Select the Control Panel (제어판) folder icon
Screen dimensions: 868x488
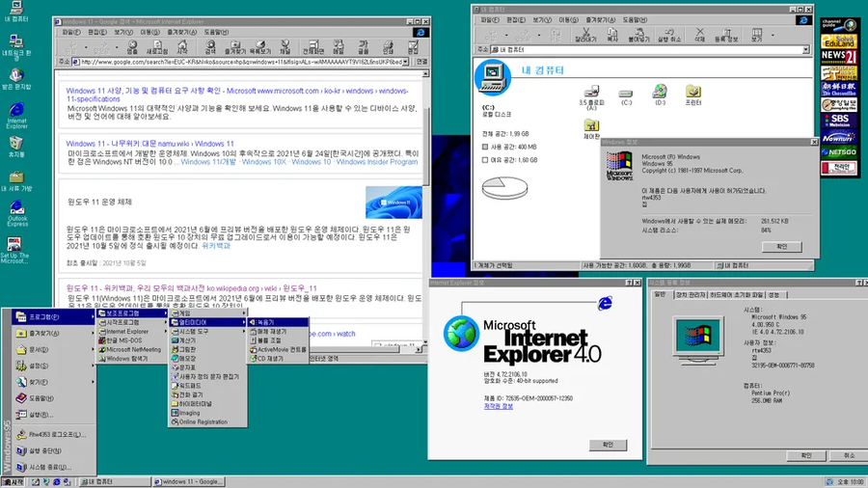(x=591, y=129)
